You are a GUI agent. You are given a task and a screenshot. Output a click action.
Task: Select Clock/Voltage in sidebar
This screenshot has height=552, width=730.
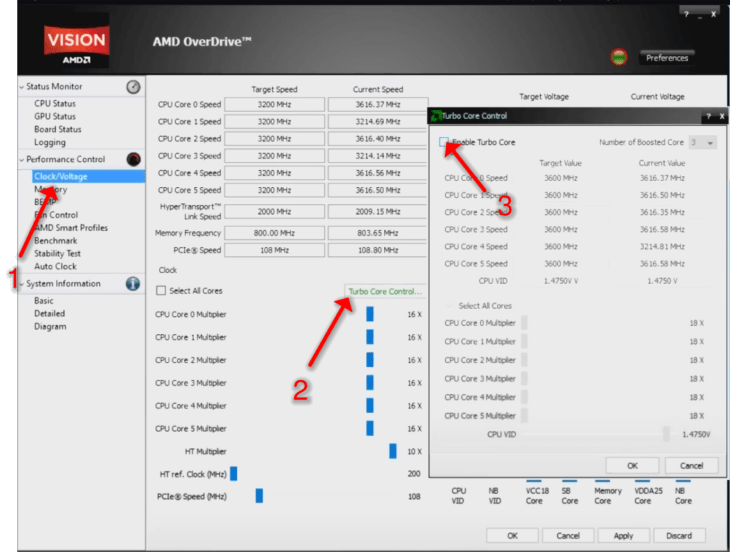pyautogui.click(x=88, y=176)
